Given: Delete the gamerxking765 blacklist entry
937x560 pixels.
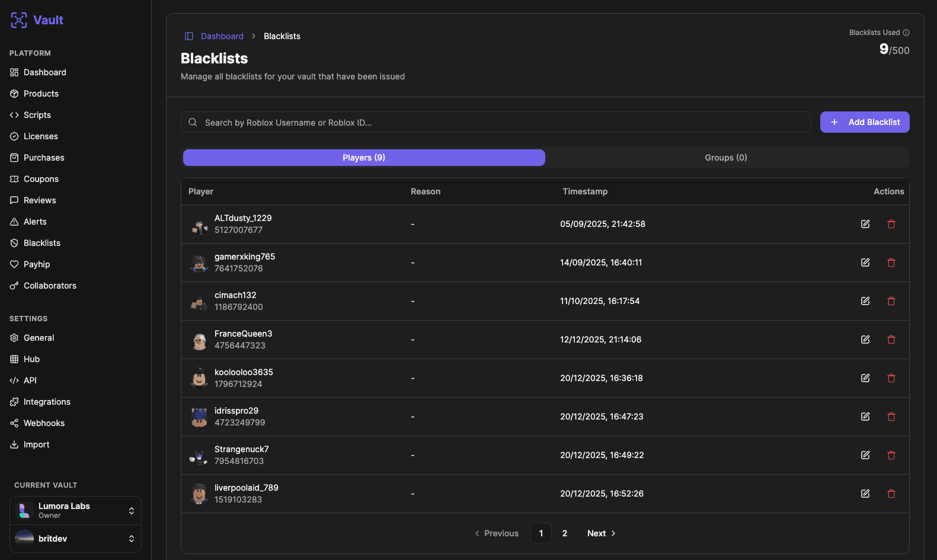Looking at the screenshot, I should [x=891, y=263].
